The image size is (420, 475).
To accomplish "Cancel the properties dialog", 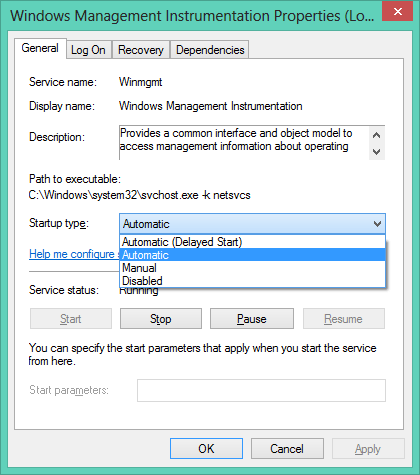I will pos(287,449).
